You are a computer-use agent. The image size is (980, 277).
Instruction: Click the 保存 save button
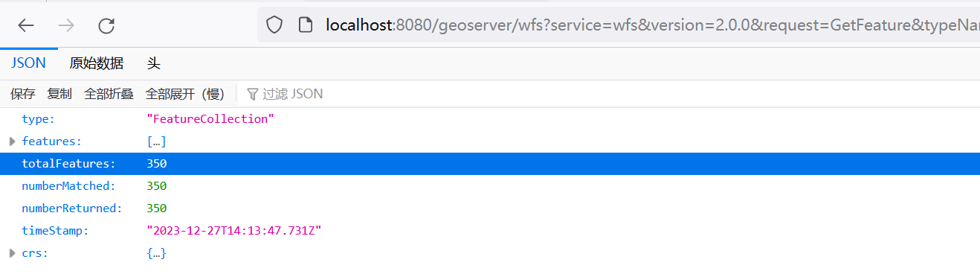tap(22, 94)
